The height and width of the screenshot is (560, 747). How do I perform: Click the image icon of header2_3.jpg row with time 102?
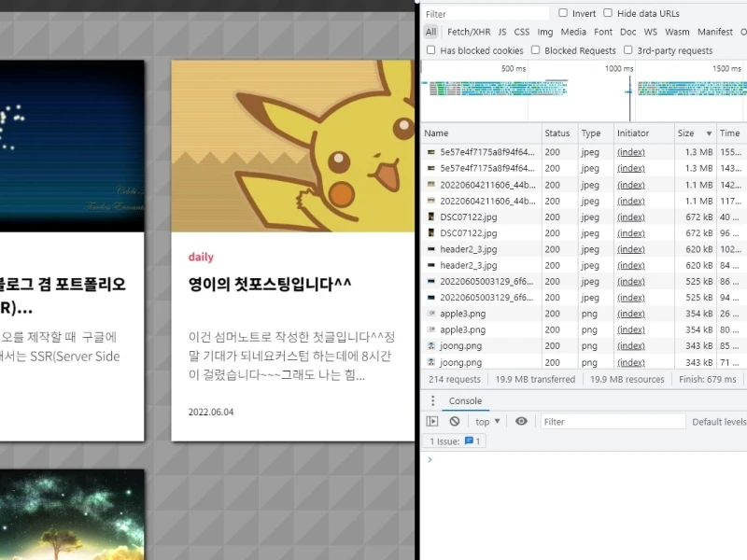tap(431, 249)
